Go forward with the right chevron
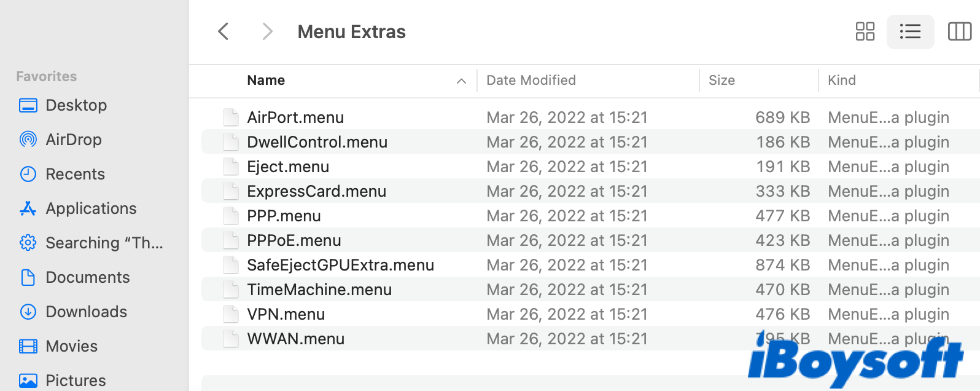This screenshot has width=980, height=391. pyautogui.click(x=267, y=31)
